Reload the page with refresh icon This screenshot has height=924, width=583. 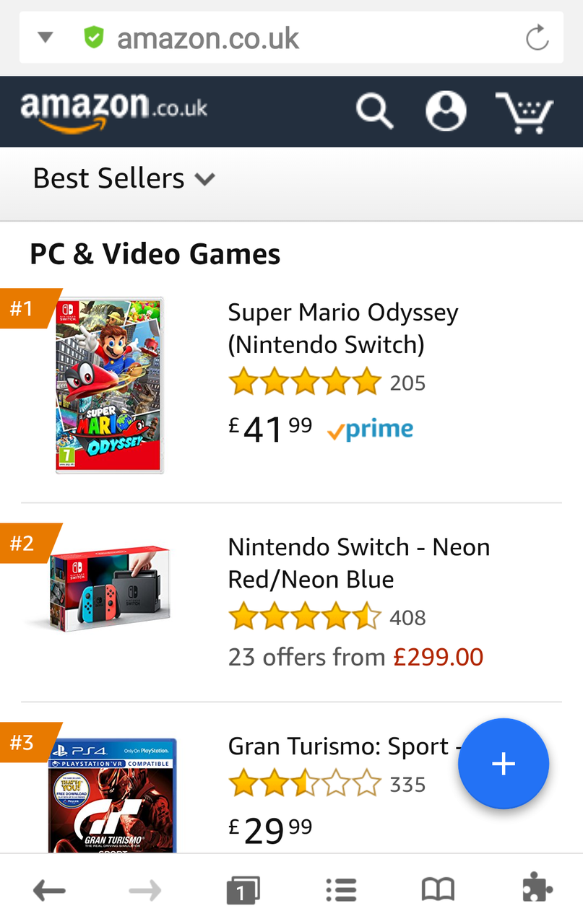click(537, 38)
